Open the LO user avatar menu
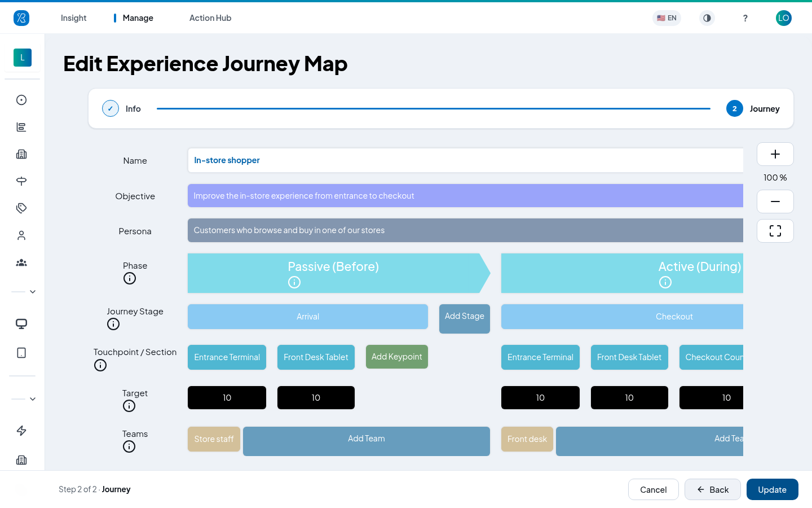812x508 pixels. point(784,18)
